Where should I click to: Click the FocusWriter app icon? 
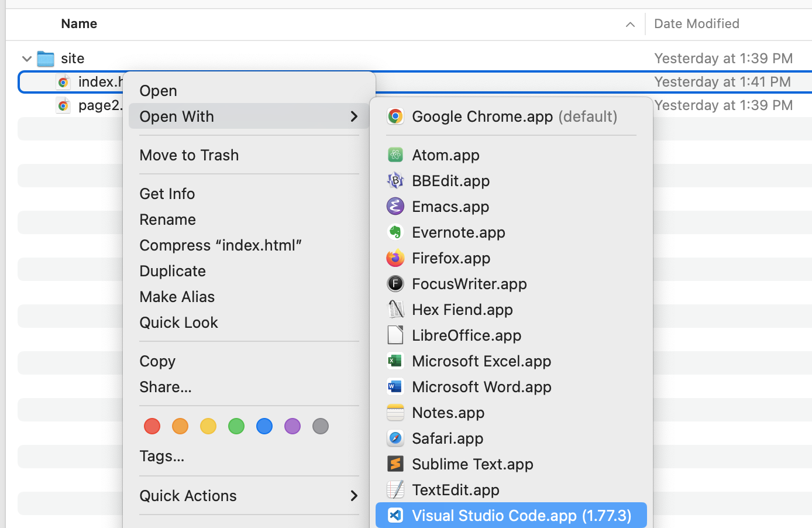[395, 284]
